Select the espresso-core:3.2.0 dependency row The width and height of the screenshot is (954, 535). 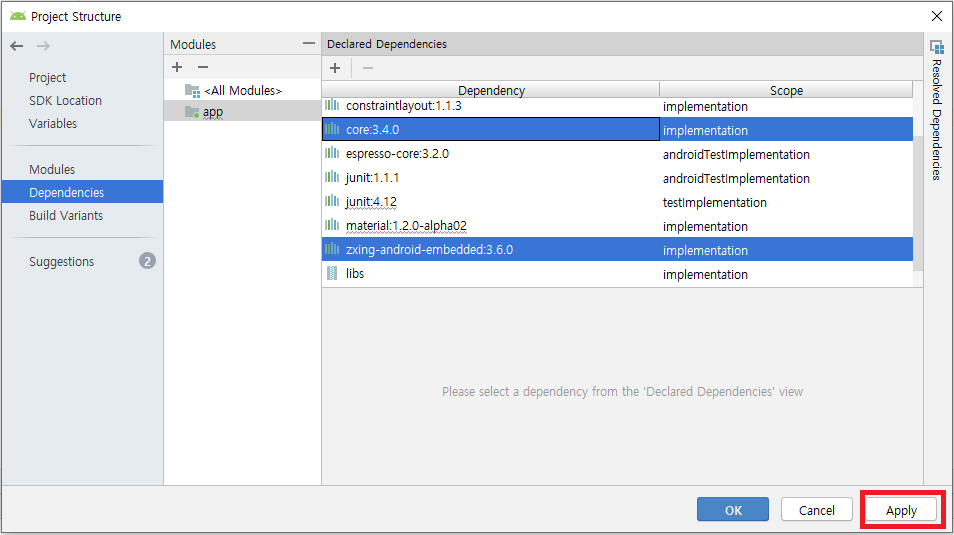pyautogui.click(x=397, y=155)
